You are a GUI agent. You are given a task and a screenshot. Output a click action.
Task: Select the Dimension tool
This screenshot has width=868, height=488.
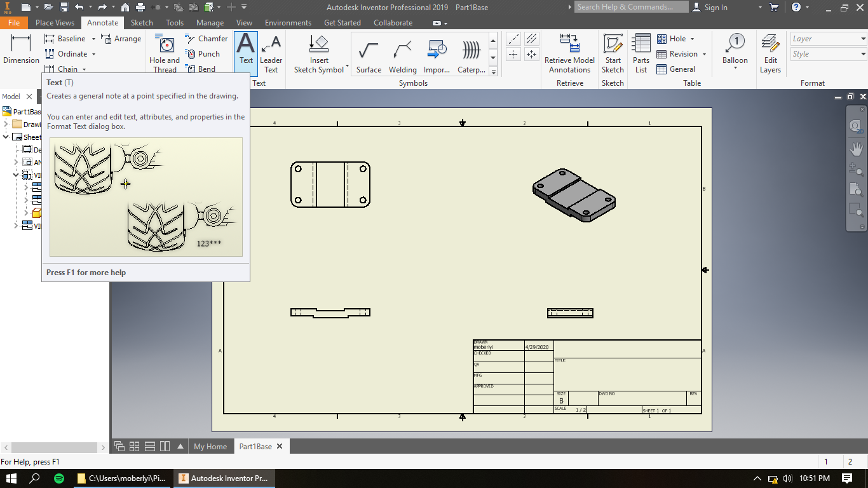click(x=21, y=50)
